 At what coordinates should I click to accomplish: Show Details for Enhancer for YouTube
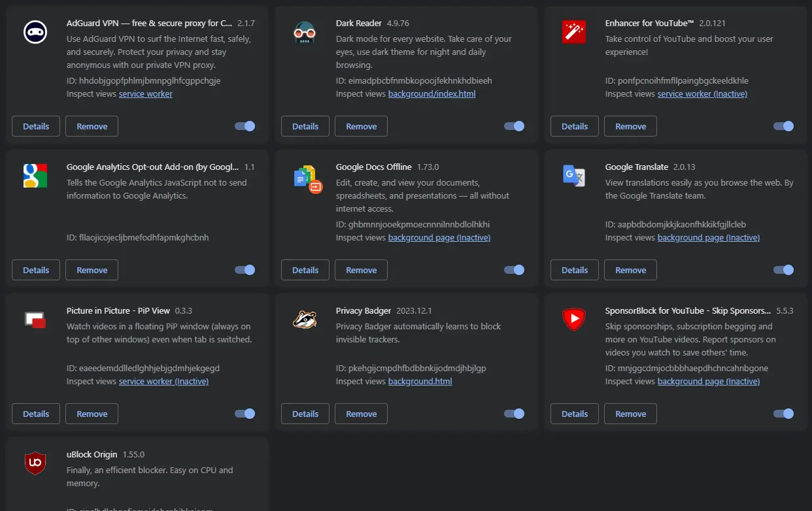click(x=575, y=126)
